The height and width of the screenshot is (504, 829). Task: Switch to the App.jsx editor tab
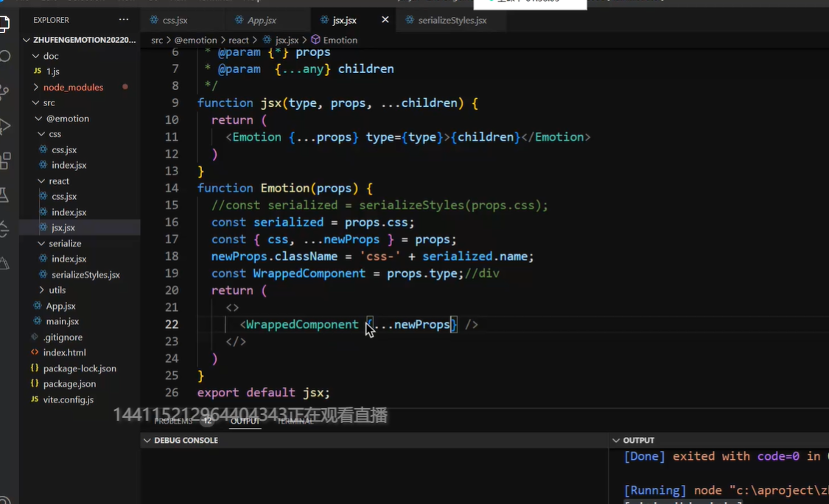point(262,21)
